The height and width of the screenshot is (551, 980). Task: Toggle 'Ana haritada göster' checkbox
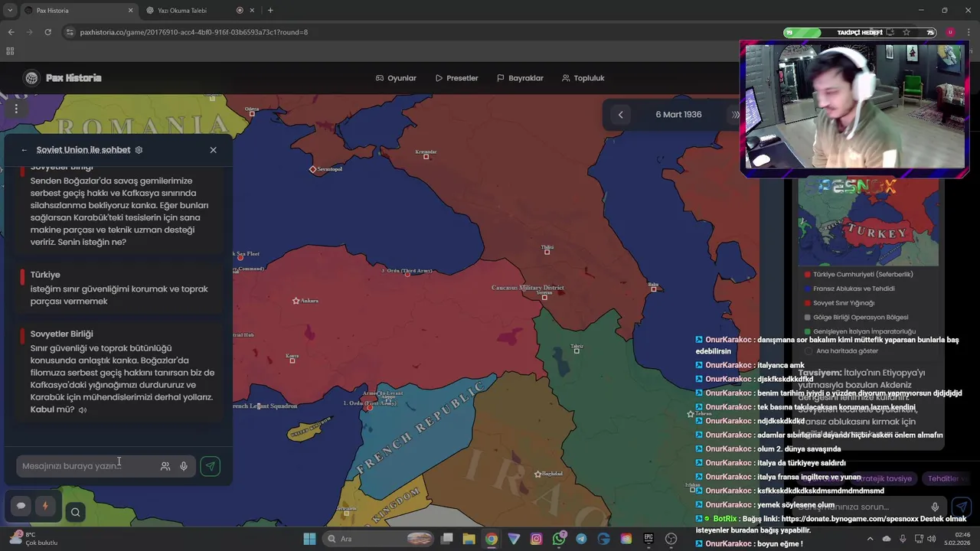tap(808, 351)
